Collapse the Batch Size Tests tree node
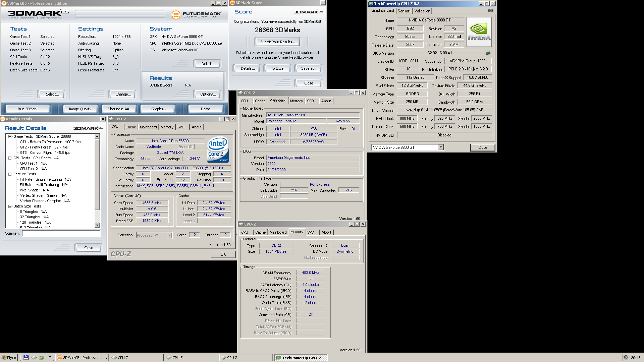644x362 pixels. pos(10,206)
